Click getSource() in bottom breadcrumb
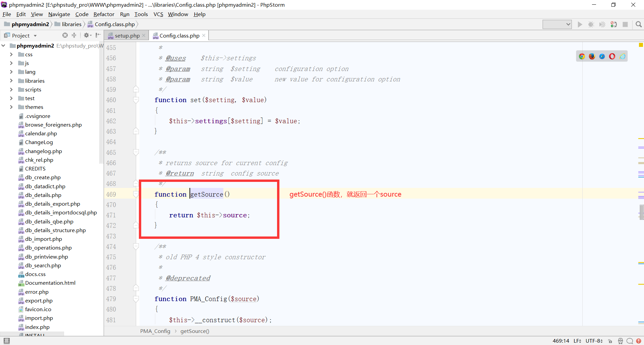The image size is (644, 345). tap(195, 331)
